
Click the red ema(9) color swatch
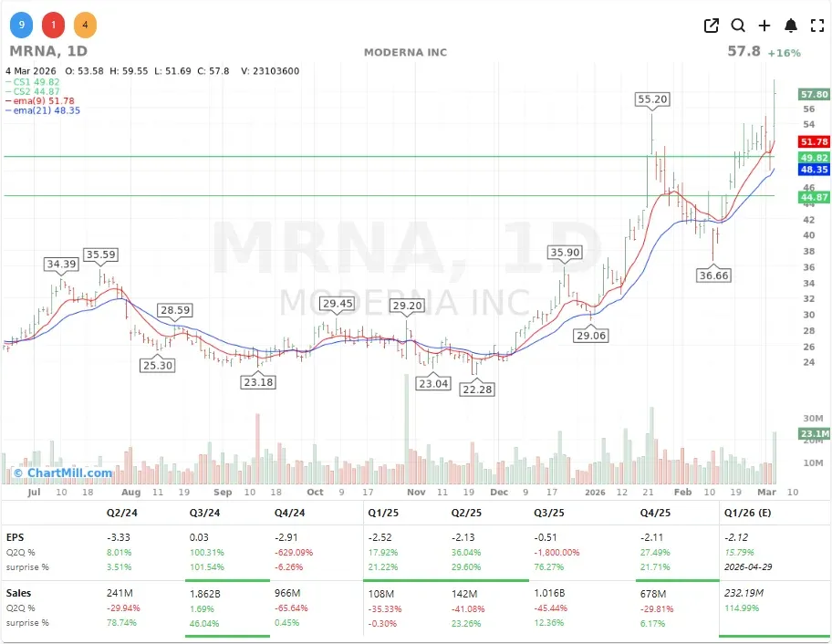coord(9,101)
